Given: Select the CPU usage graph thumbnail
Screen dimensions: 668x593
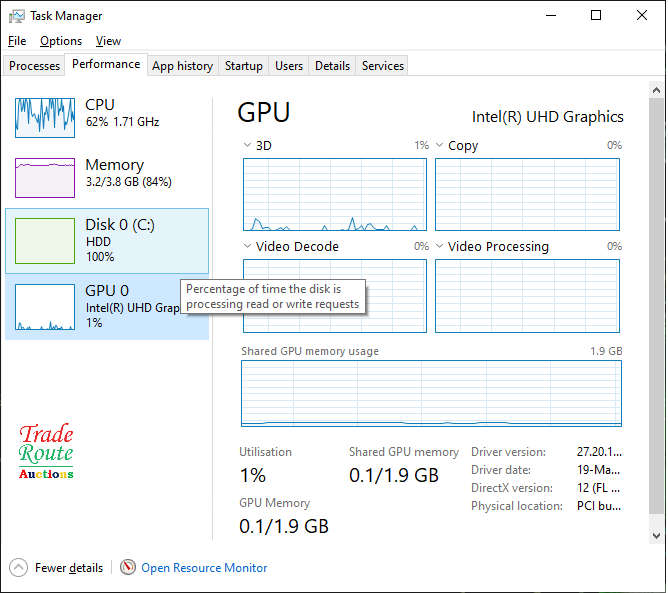Looking at the screenshot, I should [x=45, y=117].
